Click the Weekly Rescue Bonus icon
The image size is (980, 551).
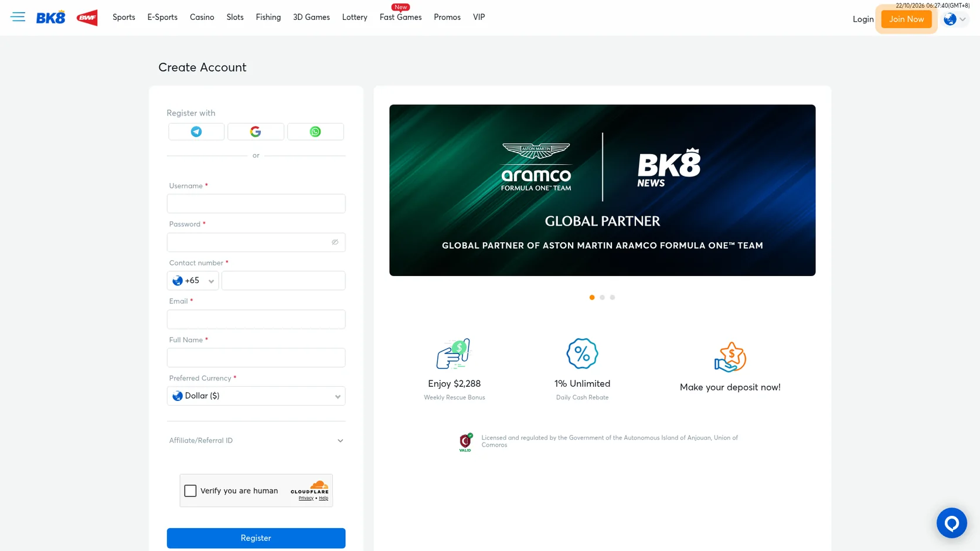454,353
